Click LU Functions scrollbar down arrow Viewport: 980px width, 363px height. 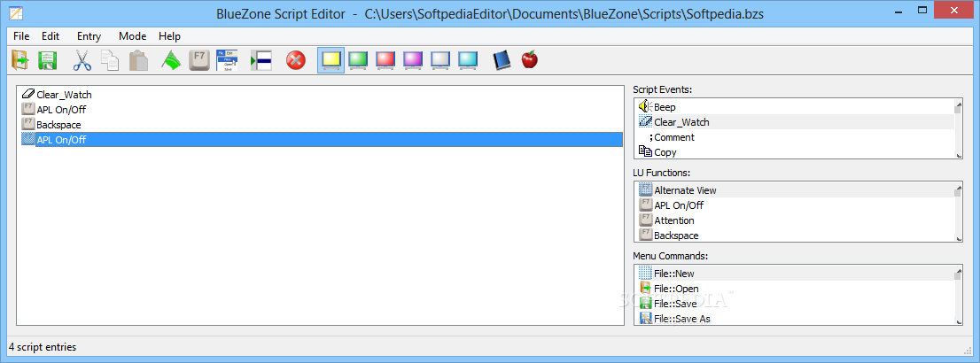click(x=958, y=238)
